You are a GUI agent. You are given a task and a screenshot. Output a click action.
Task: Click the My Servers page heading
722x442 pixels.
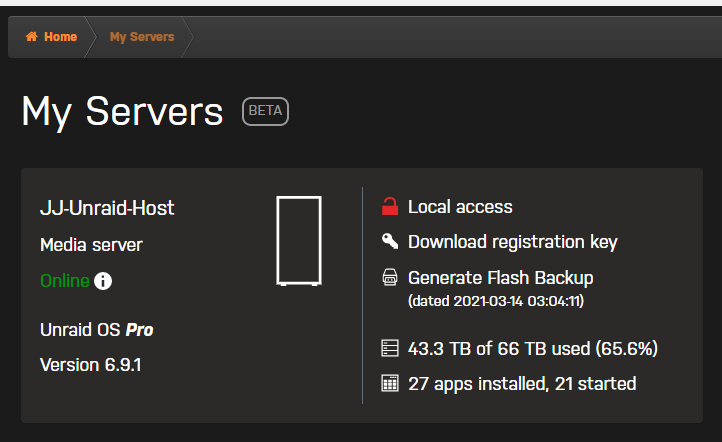point(122,112)
